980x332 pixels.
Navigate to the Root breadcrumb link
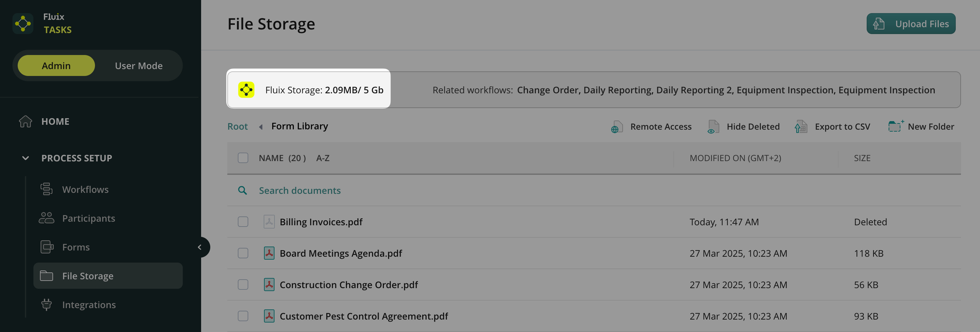coord(237,126)
